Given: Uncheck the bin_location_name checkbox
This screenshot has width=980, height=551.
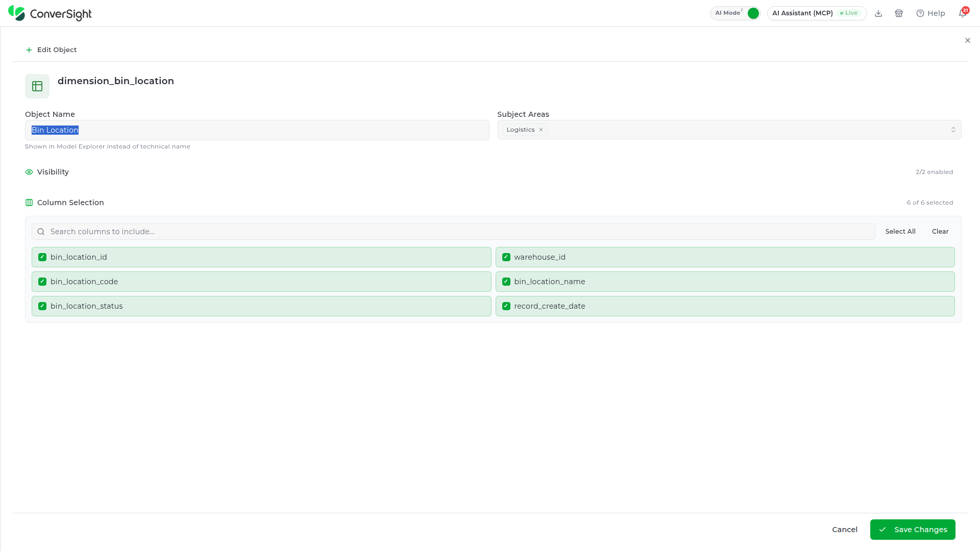Looking at the screenshot, I should [x=506, y=282].
